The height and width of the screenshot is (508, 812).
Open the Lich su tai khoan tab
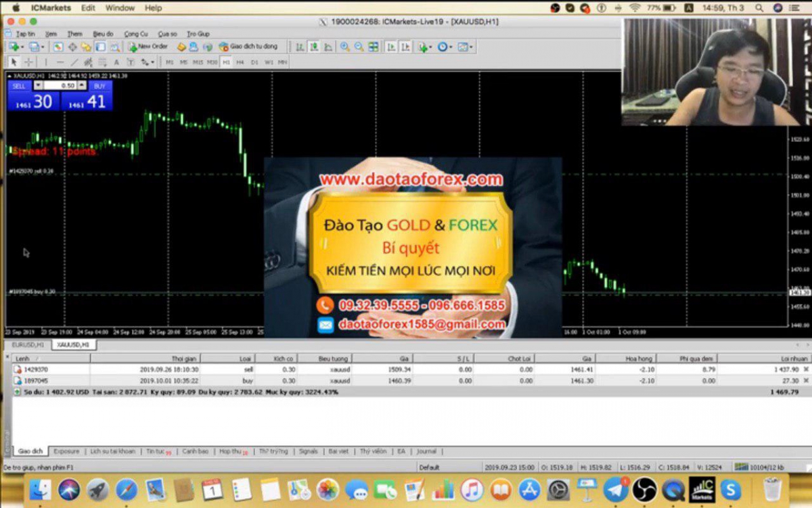click(112, 451)
